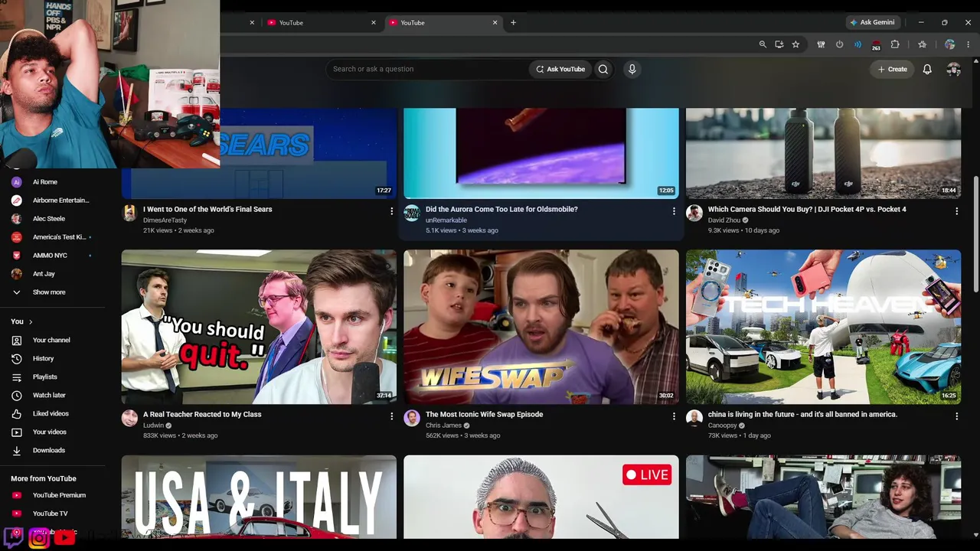Click the browser zoom magnifier icon
980x551 pixels.
coord(763,44)
